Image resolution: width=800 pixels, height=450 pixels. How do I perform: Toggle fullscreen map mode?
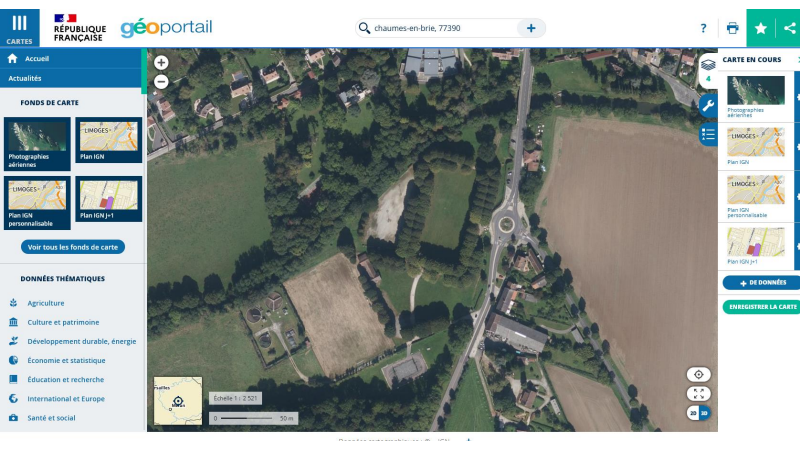point(699,393)
